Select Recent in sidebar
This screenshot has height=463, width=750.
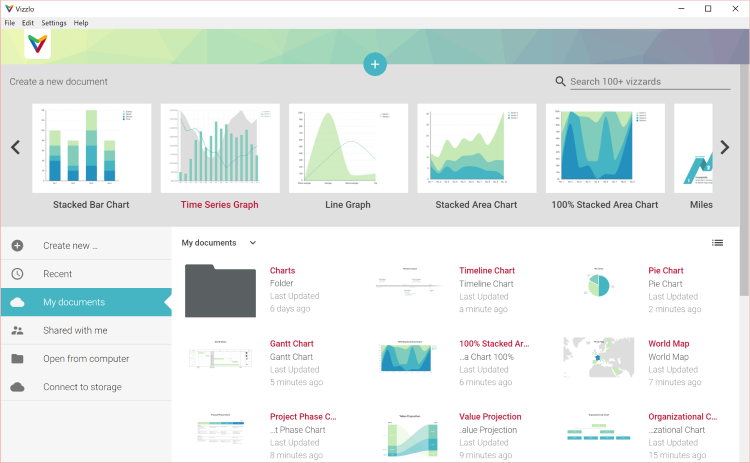click(x=86, y=274)
